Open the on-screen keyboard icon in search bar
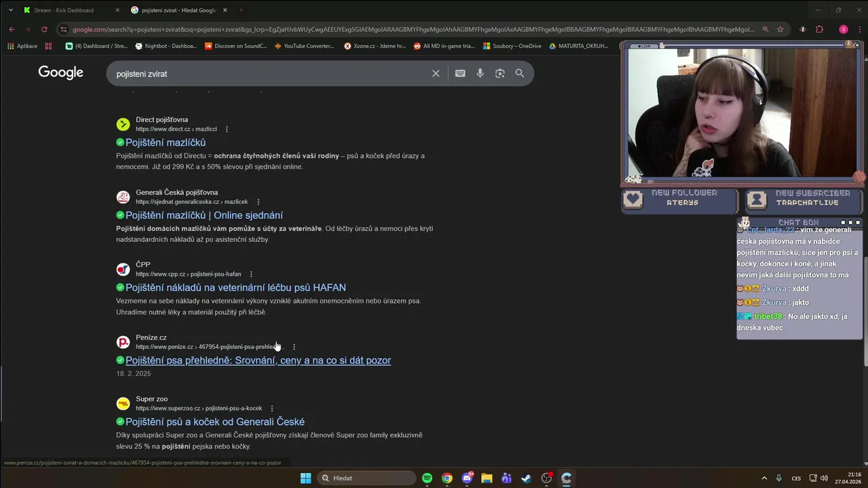 460,73
